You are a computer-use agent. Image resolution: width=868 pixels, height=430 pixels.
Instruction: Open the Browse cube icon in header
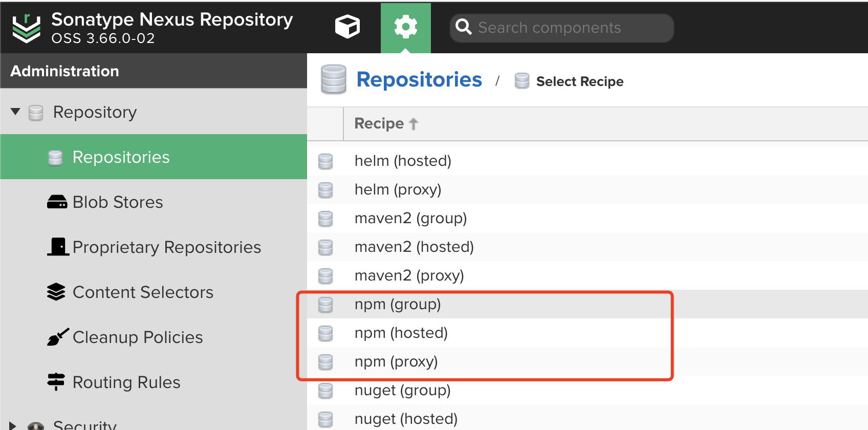tap(348, 27)
